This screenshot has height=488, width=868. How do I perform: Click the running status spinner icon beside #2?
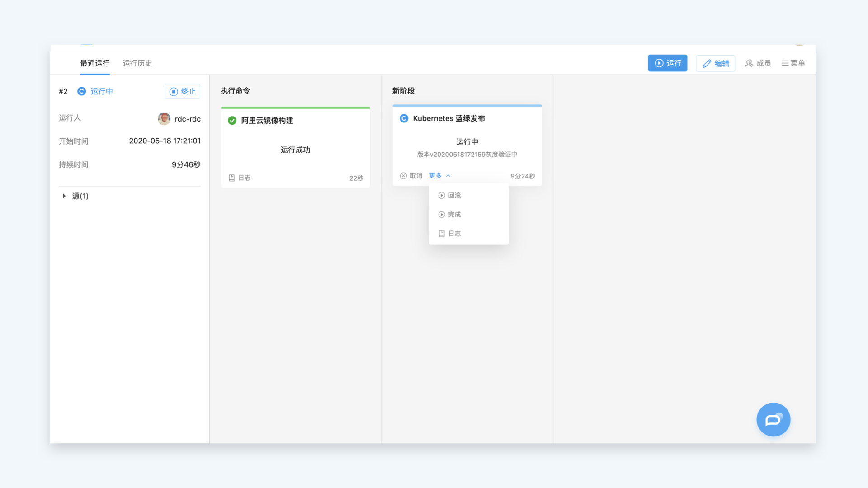(x=81, y=91)
